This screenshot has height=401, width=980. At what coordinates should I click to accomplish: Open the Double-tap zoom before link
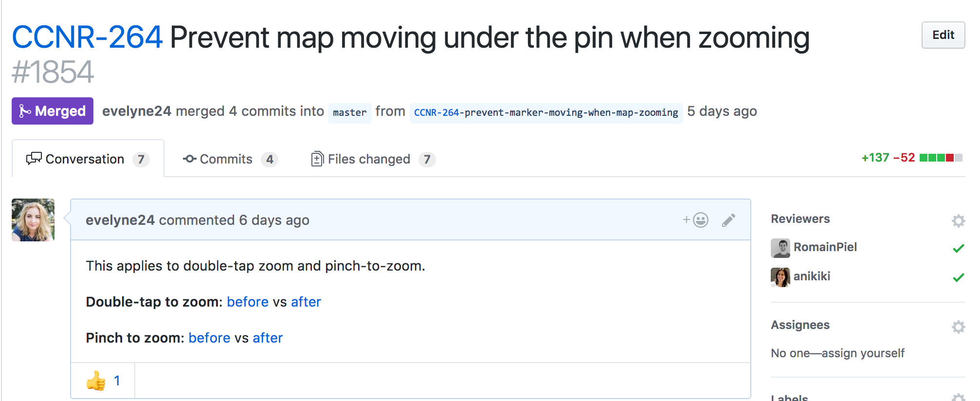tap(248, 302)
